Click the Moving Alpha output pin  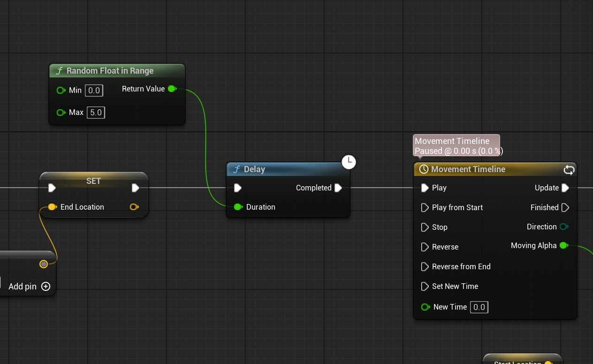(564, 245)
